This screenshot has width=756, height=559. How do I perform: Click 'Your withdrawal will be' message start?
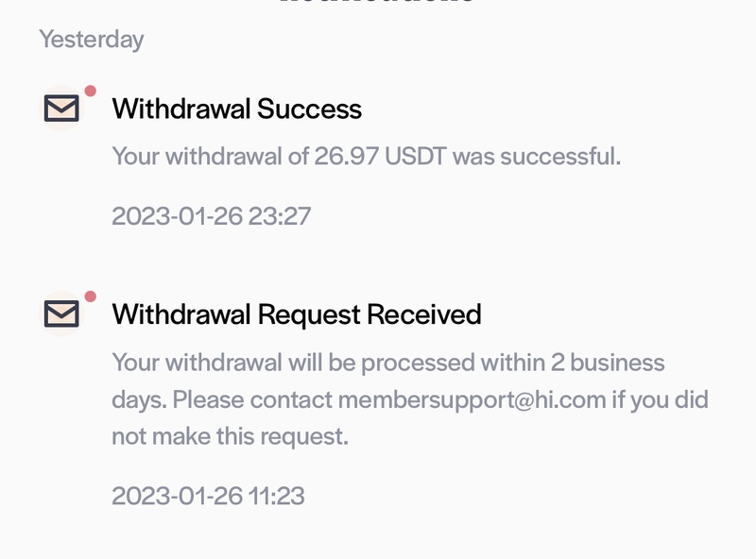click(x=233, y=363)
